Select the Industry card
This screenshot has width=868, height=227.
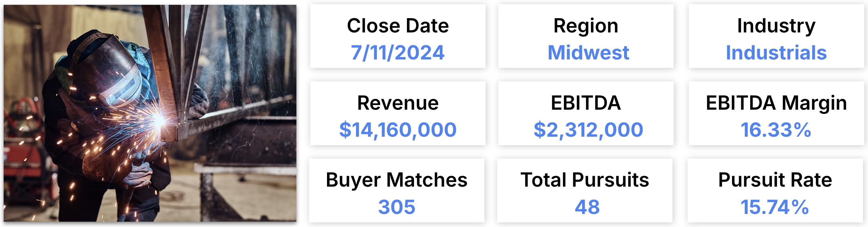pos(776,36)
